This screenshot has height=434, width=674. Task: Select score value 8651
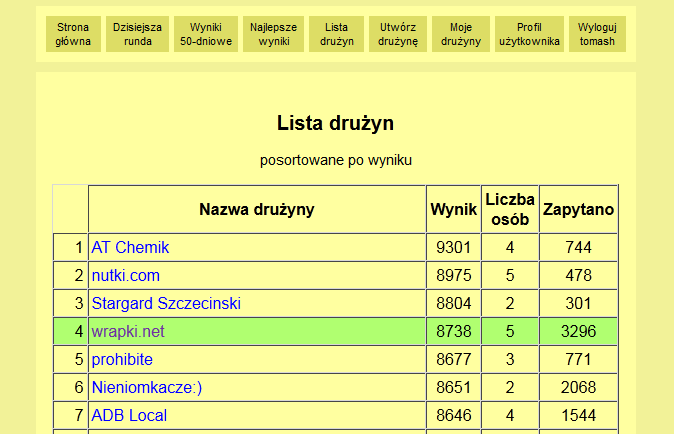point(453,387)
